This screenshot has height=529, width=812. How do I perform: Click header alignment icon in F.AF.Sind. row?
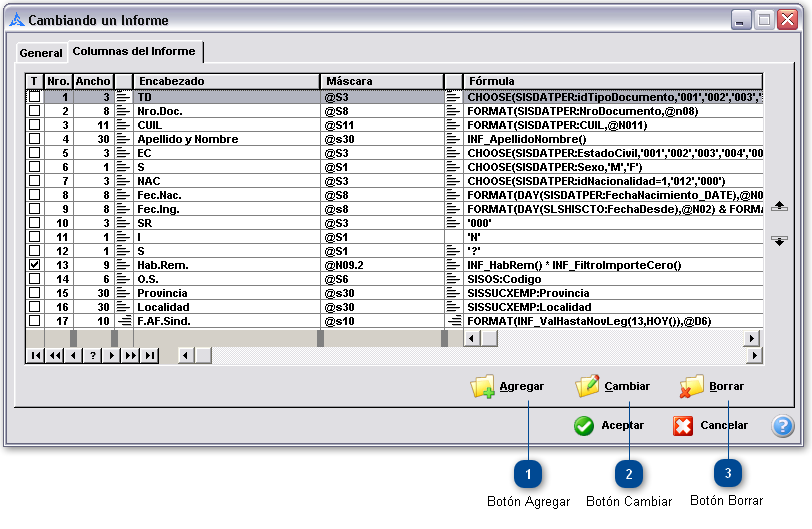tap(124, 321)
